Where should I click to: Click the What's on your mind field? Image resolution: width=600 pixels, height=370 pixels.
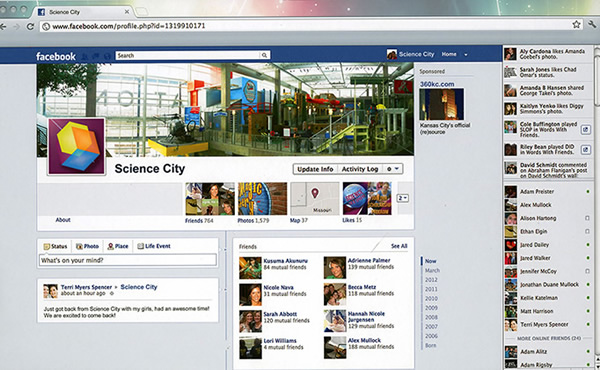click(128, 260)
